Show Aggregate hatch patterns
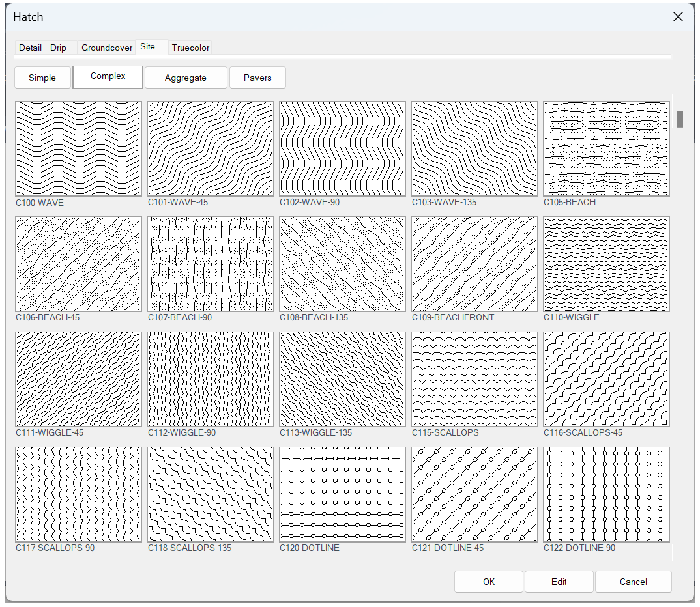This screenshot has height=607, width=700. coord(186,77)
